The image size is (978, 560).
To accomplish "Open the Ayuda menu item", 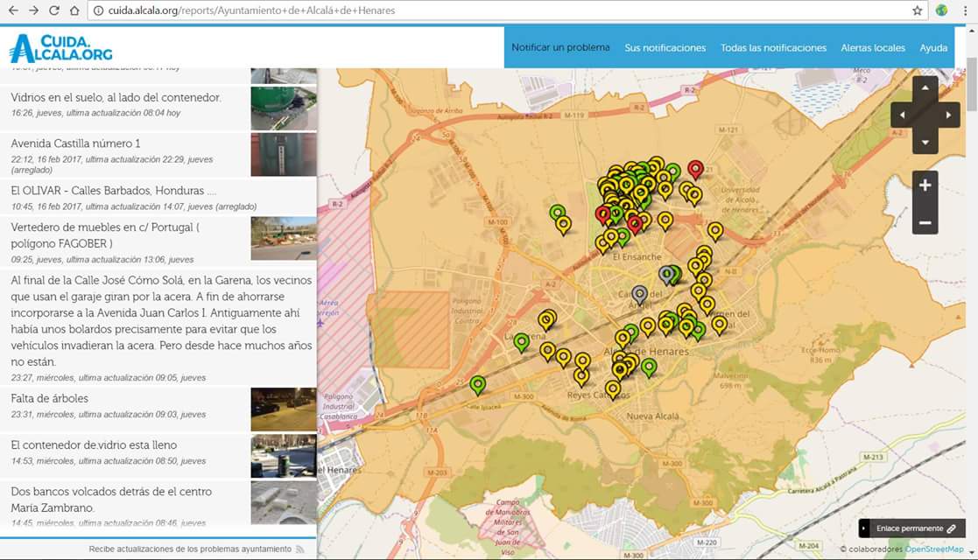I will [933, 47].
